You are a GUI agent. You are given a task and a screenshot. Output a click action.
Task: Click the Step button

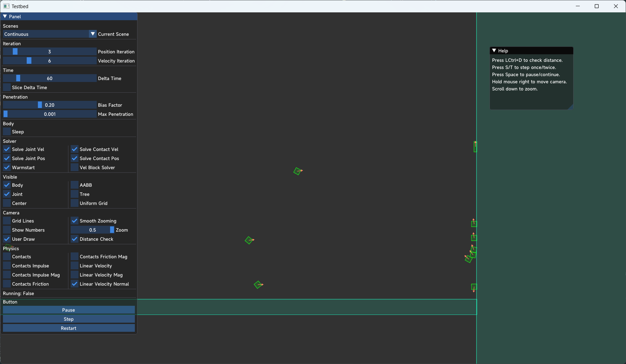pos(69,319)
